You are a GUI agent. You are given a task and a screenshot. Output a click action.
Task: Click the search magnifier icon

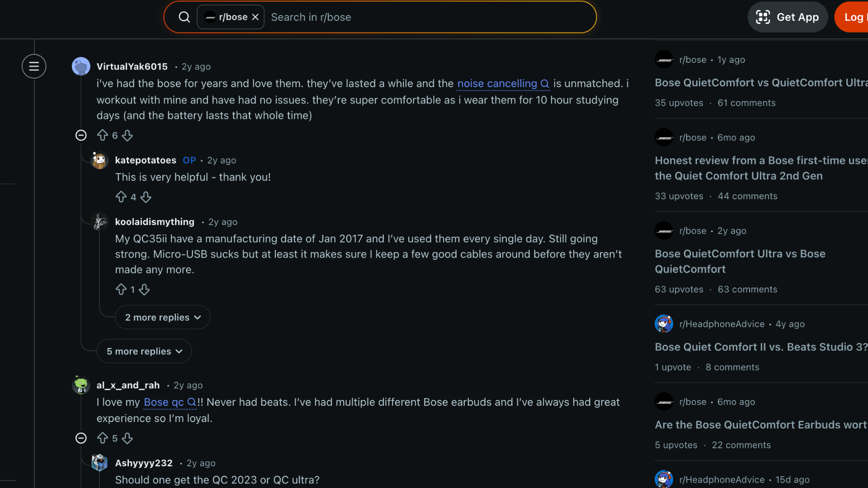coord(184,17)
